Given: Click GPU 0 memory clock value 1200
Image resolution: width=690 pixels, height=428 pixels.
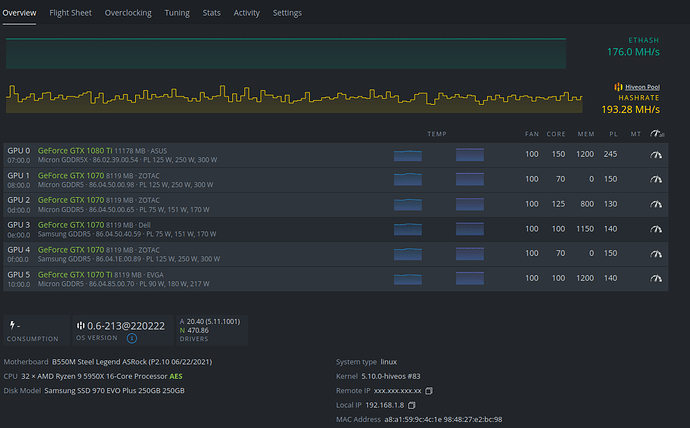Looking at the screenshot, I should click(585, 154).
